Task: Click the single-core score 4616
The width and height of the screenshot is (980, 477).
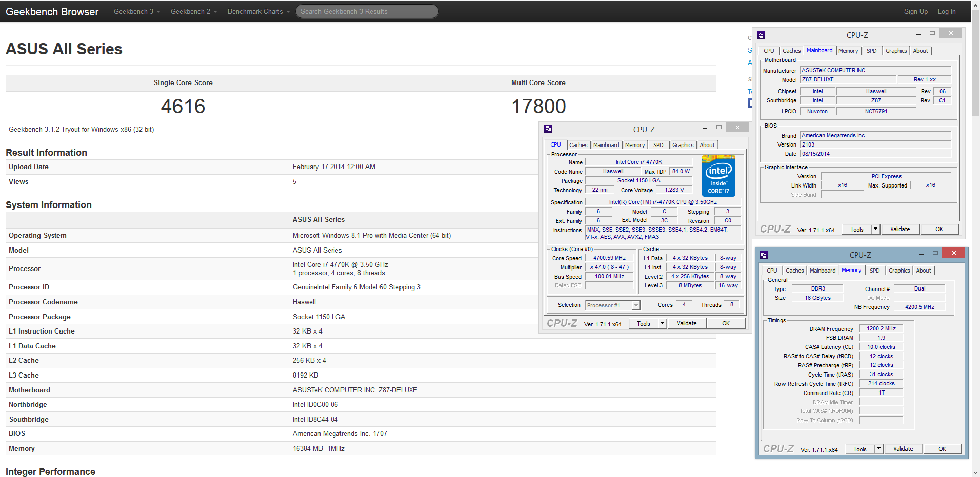Action: (x=183, y=106)
